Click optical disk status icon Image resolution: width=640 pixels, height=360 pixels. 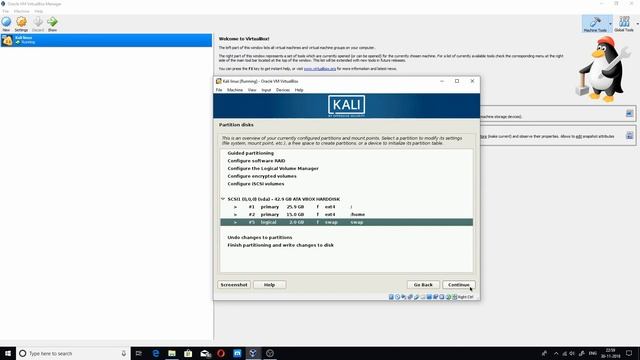click(x=397, y=297)
